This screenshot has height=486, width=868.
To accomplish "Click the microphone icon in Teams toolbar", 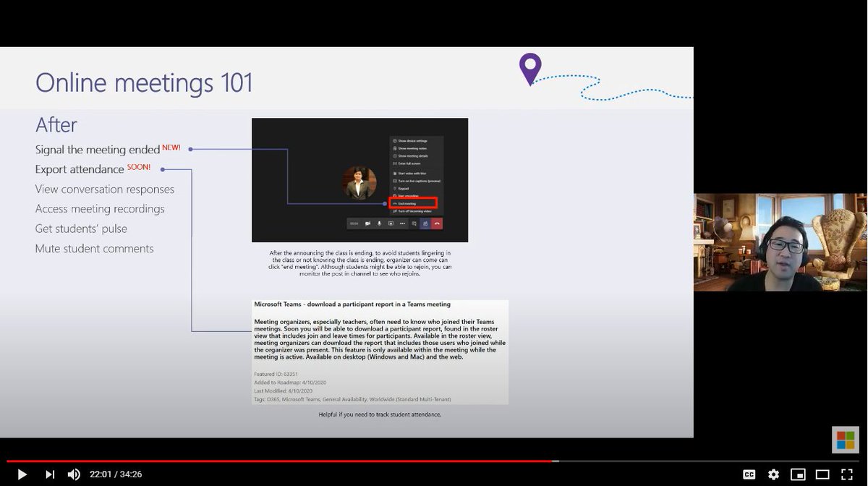I will [379, 223].
